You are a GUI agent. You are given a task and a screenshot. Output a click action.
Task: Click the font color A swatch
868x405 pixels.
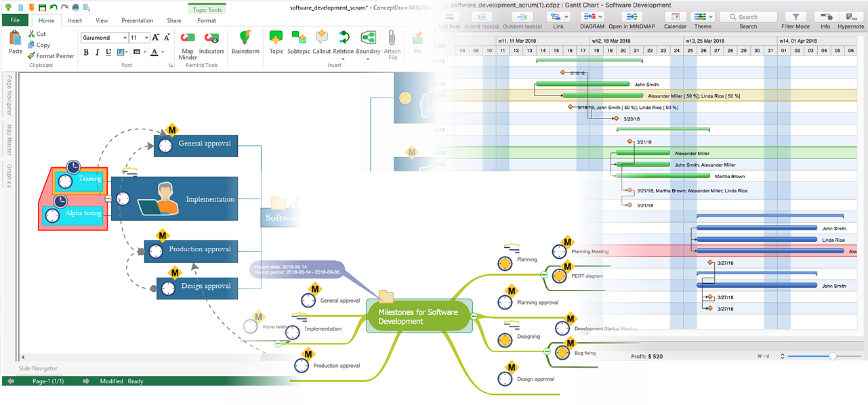155,52
